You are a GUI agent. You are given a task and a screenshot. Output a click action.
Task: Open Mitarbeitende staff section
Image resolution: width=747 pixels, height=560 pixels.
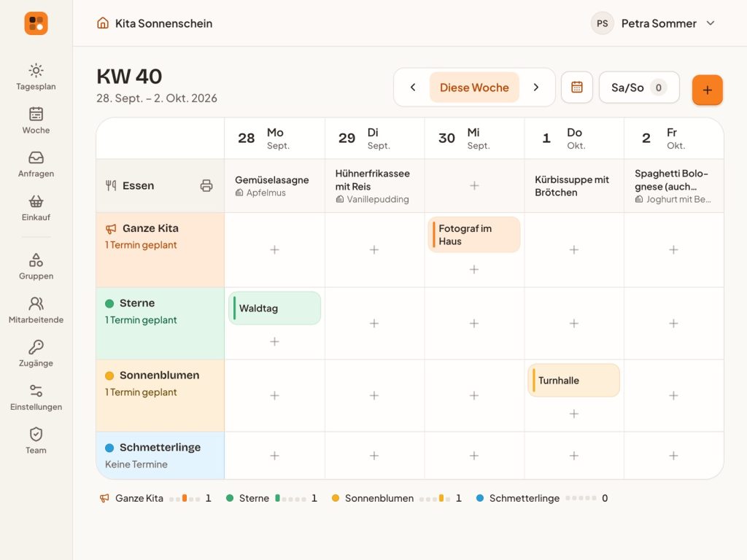(36, 311)
